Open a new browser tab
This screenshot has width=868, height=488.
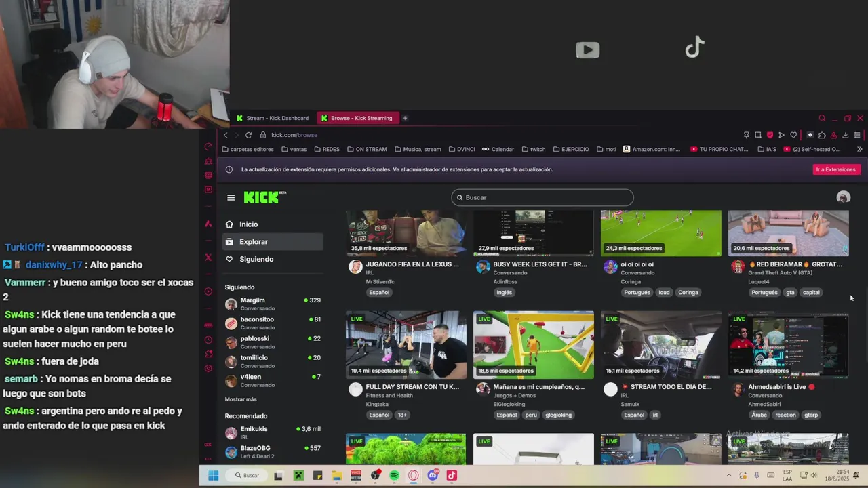pos(405,118)
